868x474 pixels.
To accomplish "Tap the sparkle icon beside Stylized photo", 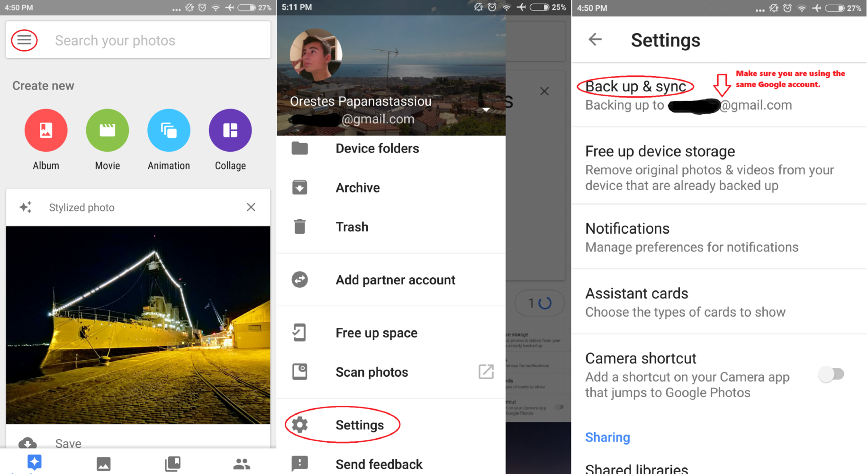I will 26,207.
